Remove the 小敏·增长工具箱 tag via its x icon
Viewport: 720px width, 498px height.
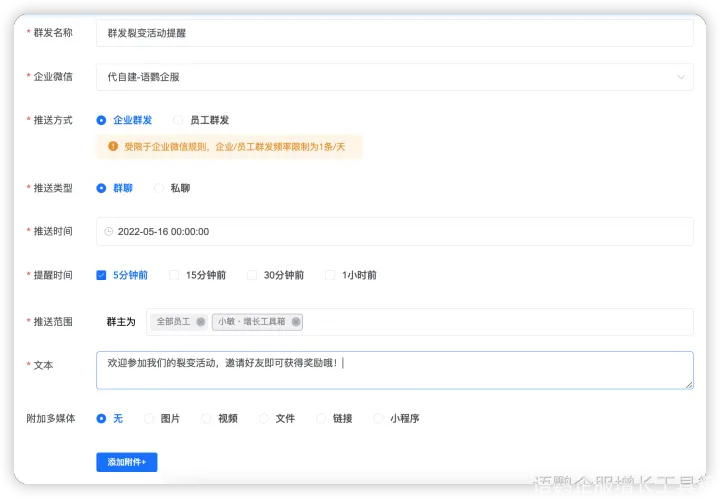(296, 322)
